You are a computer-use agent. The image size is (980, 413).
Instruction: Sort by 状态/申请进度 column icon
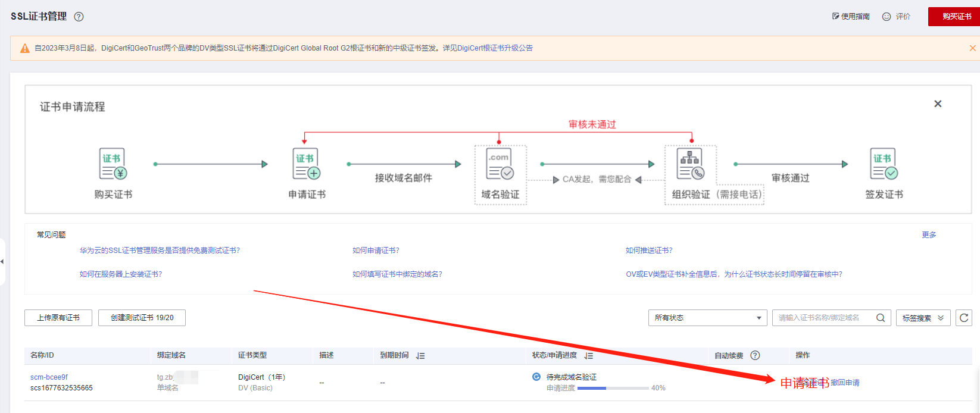[x=588, y=356]
